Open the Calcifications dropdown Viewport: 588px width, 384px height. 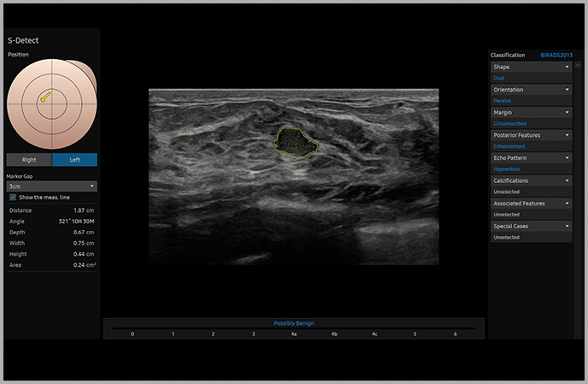(531, 180)
